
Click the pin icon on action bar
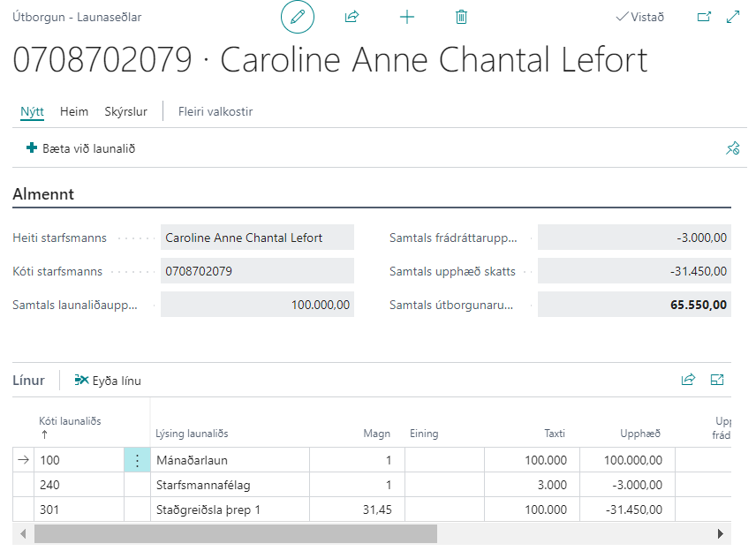[732, 148]
